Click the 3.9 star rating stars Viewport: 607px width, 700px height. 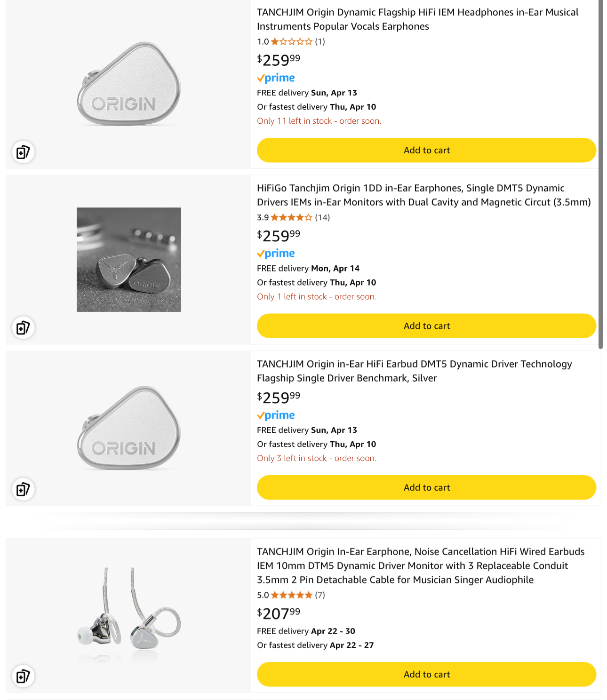coord(292,217)
